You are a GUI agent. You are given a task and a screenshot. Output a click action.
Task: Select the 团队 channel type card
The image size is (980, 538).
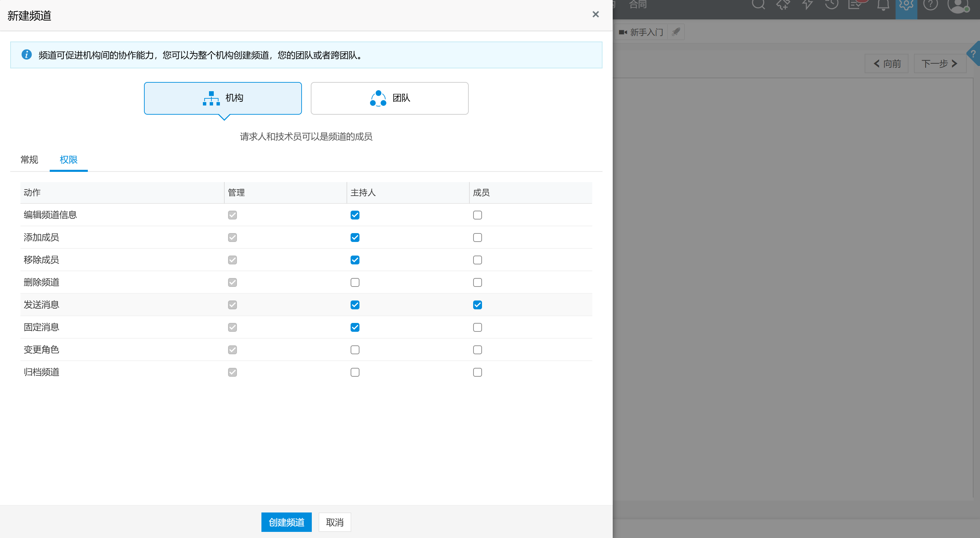click(x=389, y=98)
